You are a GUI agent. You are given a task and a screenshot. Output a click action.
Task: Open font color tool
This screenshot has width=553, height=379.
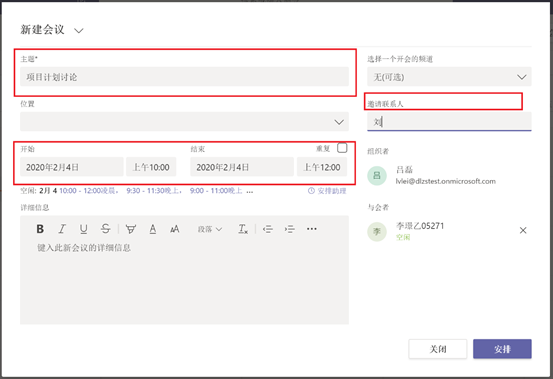pos(153,229)
